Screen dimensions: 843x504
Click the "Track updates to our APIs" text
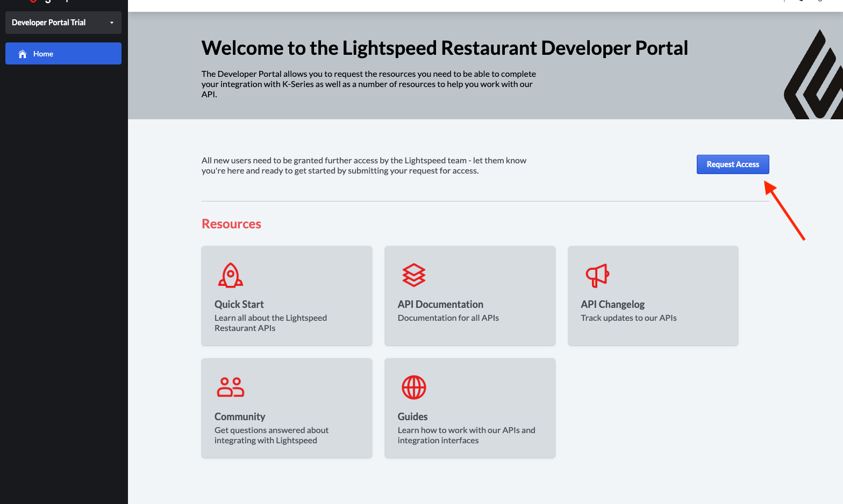(628, 318)
